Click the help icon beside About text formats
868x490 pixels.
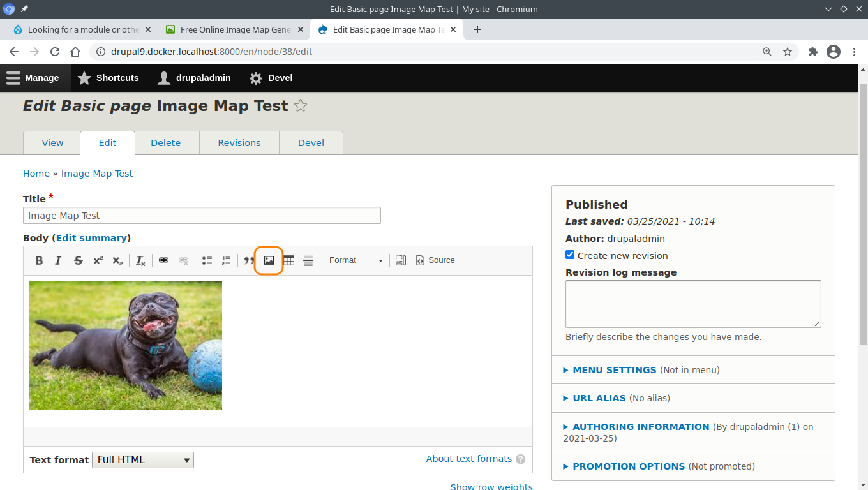[521, 459]
